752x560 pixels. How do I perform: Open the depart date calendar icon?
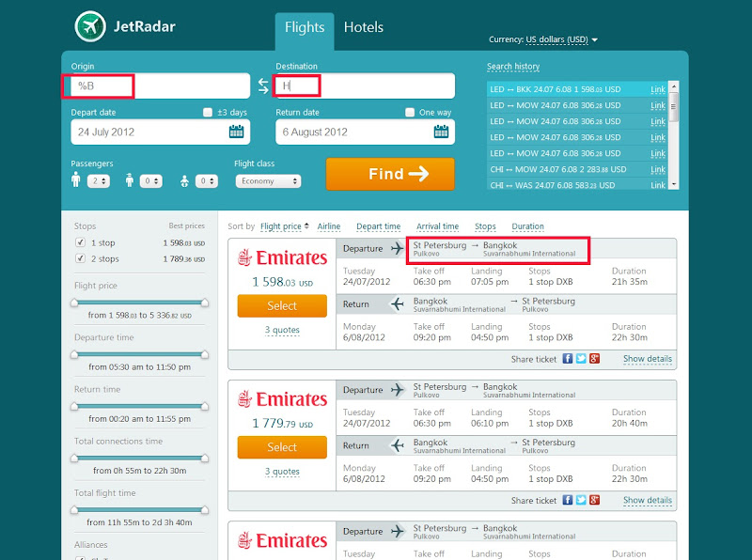(237, 132)
